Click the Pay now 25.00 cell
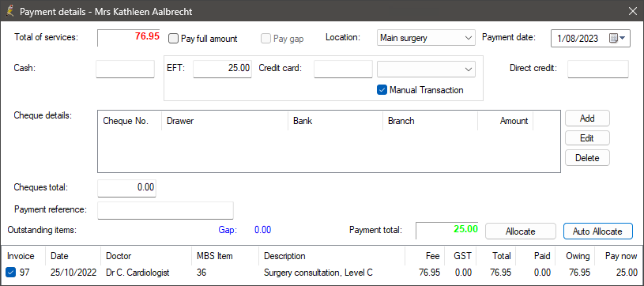Screen dimensions: 644x286 tap(627, 273)
